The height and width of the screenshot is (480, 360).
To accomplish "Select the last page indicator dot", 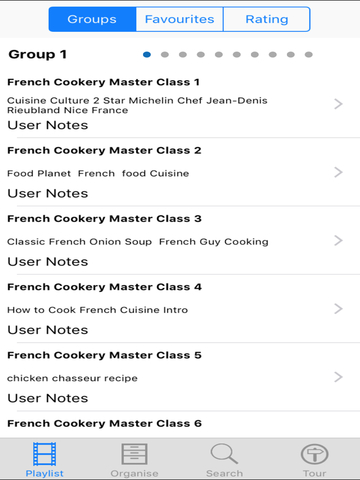I will [x=309, y=55].
